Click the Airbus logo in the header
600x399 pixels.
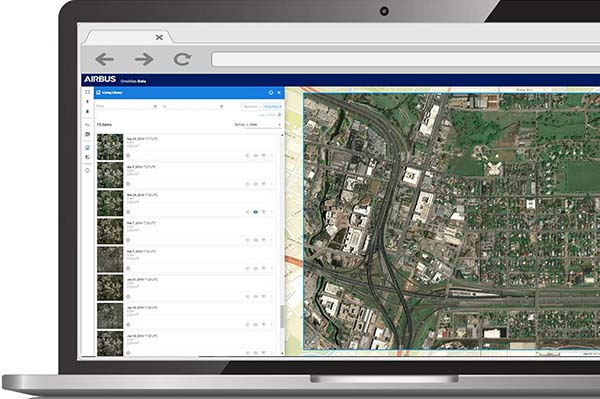100,79
